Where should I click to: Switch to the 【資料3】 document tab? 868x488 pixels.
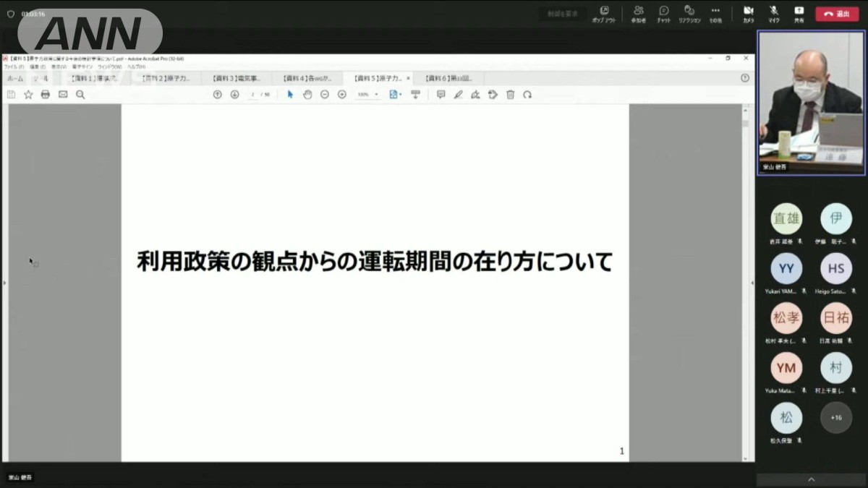click(x=237, y=78)
